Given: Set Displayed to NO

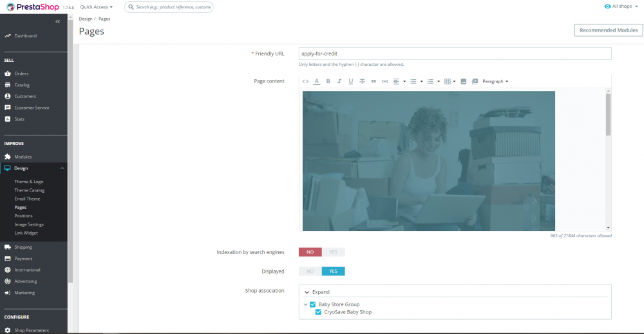Looking at the screenshot, I should 310,271.
